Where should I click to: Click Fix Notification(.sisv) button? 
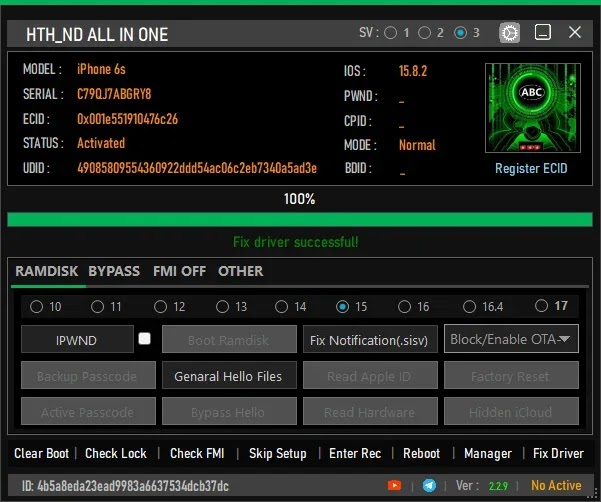click(370, 339)
